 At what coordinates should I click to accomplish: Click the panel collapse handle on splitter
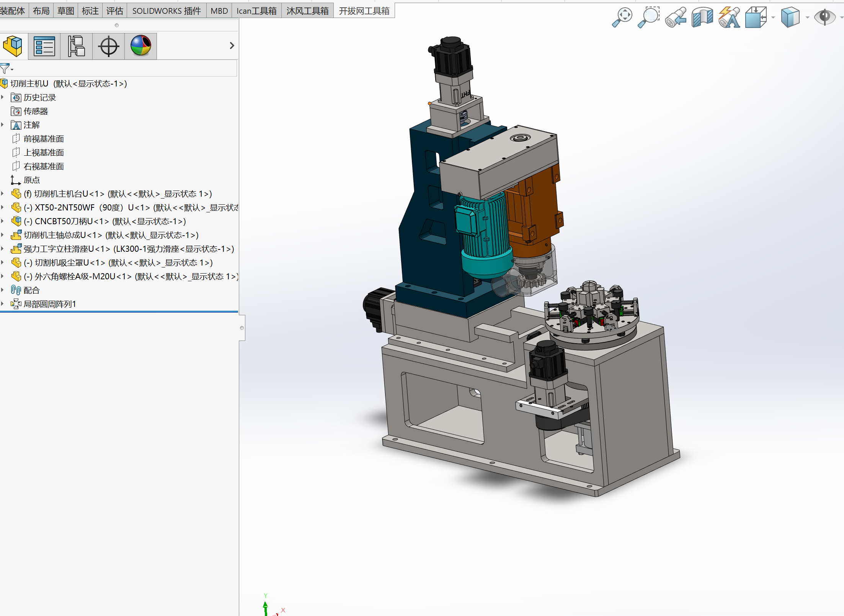point(242,328)
